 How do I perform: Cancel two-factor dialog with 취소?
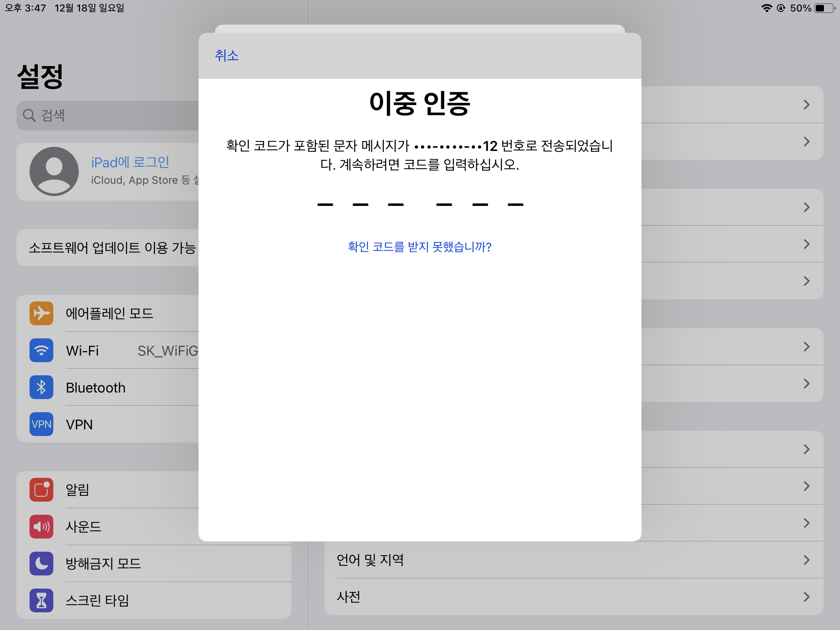pos(227,55)
